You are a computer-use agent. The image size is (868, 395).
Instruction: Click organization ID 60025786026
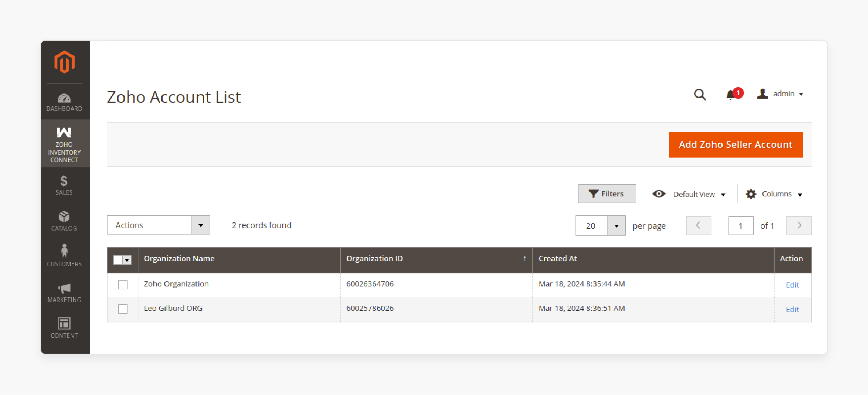coord(370,308)
